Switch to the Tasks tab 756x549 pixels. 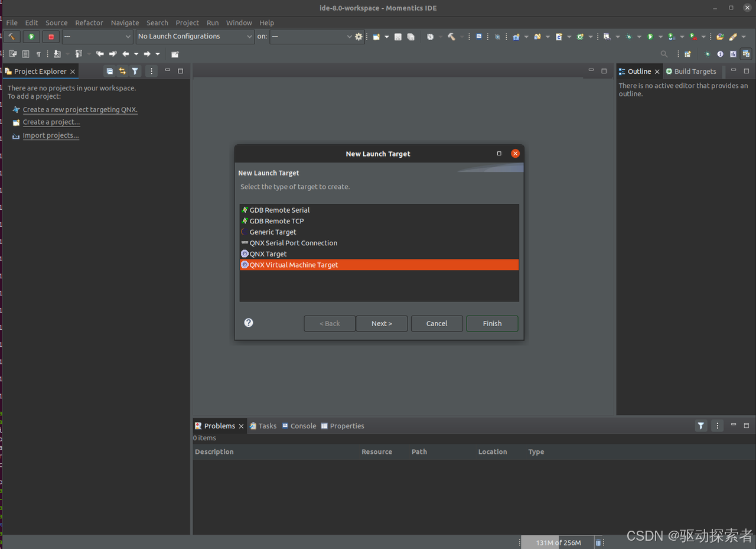pyautogui.click(x=263, y=426)
